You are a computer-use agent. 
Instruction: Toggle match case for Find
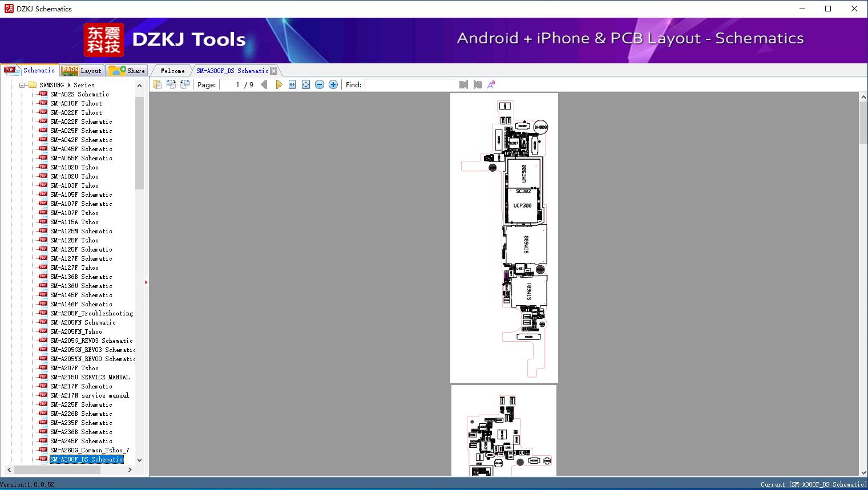[491, 84]
